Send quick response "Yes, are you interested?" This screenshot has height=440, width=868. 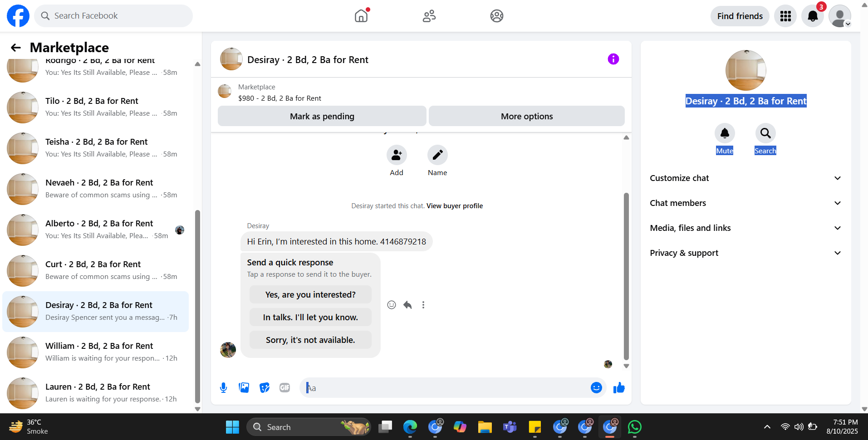pos(310,294)
